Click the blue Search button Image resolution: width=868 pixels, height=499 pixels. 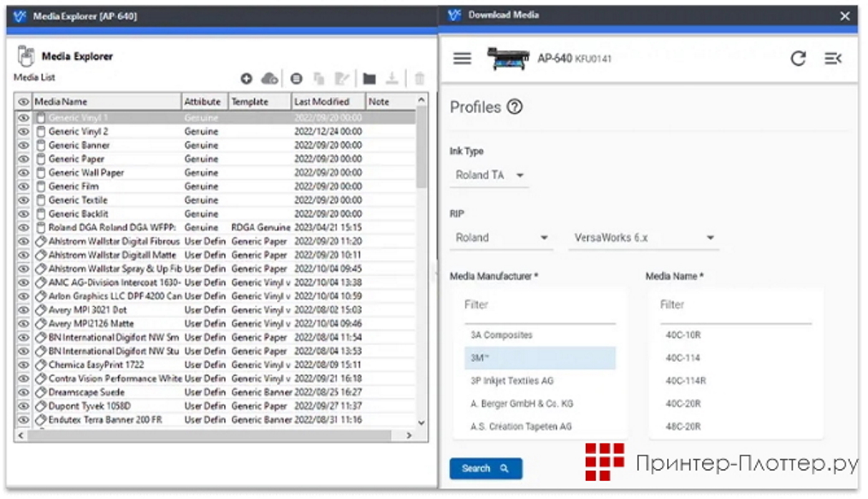485,468
